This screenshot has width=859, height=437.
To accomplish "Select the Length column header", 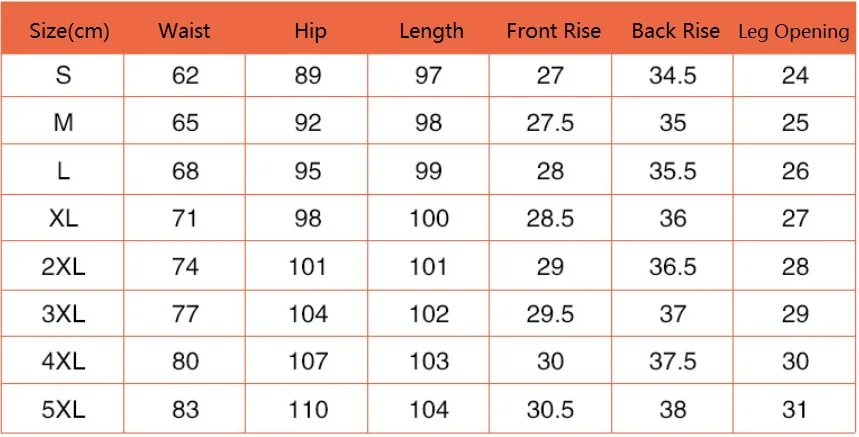I will pyautogui.click(x=432, y=32).
